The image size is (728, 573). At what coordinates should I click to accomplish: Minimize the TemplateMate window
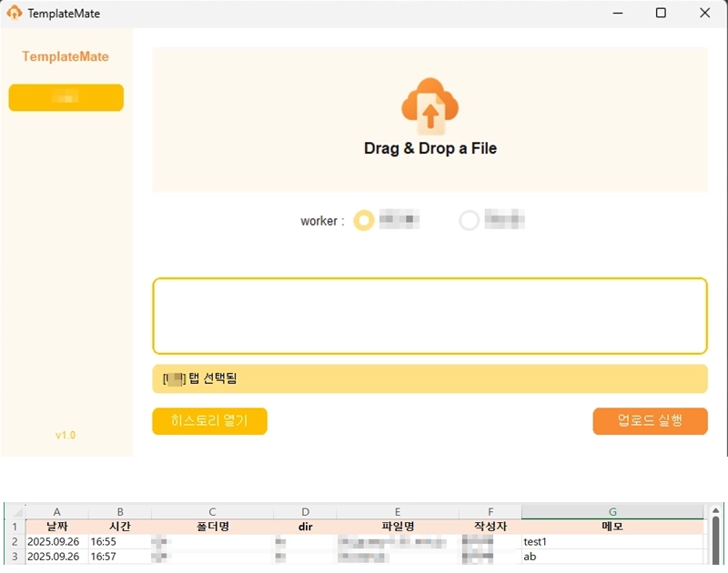point(618,14)
